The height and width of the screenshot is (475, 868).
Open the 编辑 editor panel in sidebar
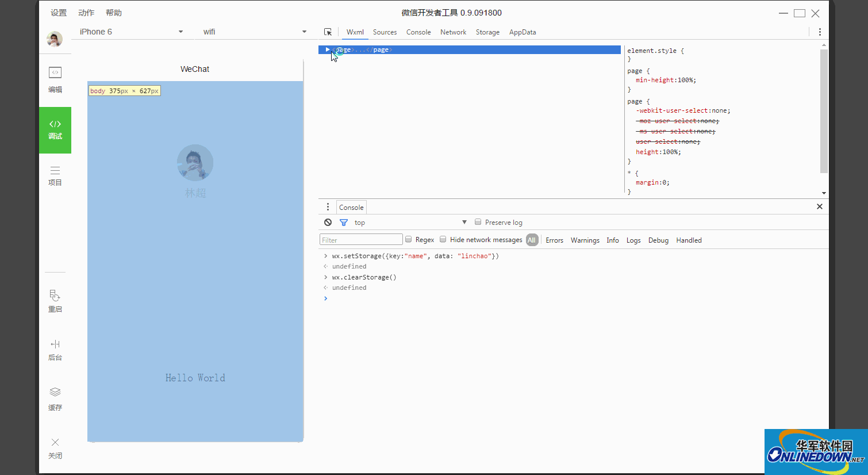(x=55, y=80)
